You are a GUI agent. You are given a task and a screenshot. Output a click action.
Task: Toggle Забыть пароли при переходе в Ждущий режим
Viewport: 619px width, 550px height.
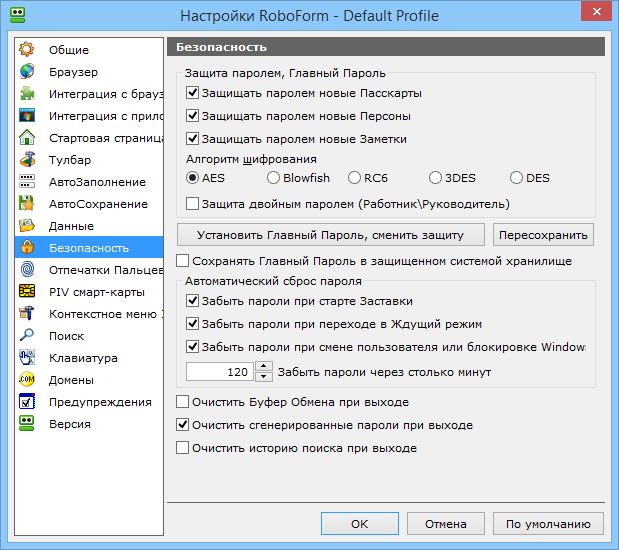point(192,324)
